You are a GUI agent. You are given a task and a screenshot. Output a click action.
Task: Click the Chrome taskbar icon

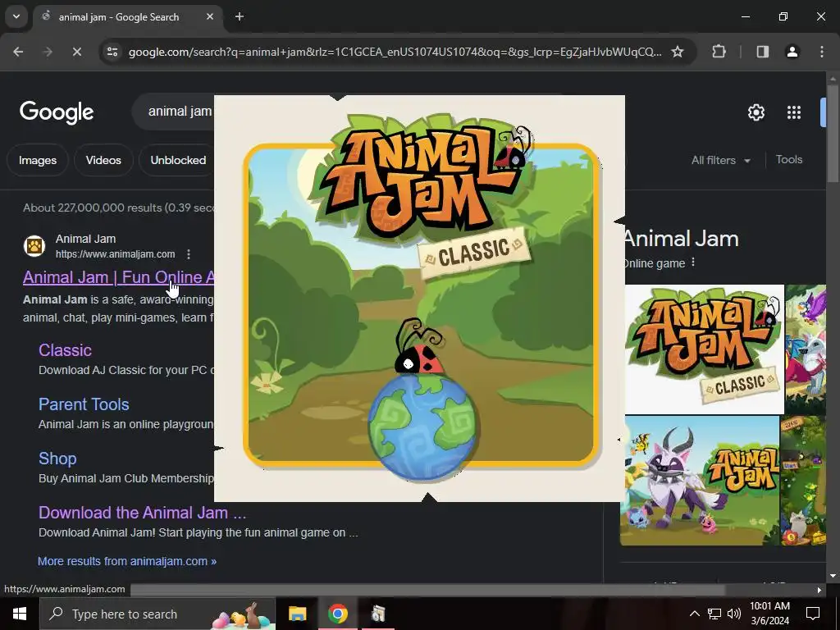click(337, 614)
